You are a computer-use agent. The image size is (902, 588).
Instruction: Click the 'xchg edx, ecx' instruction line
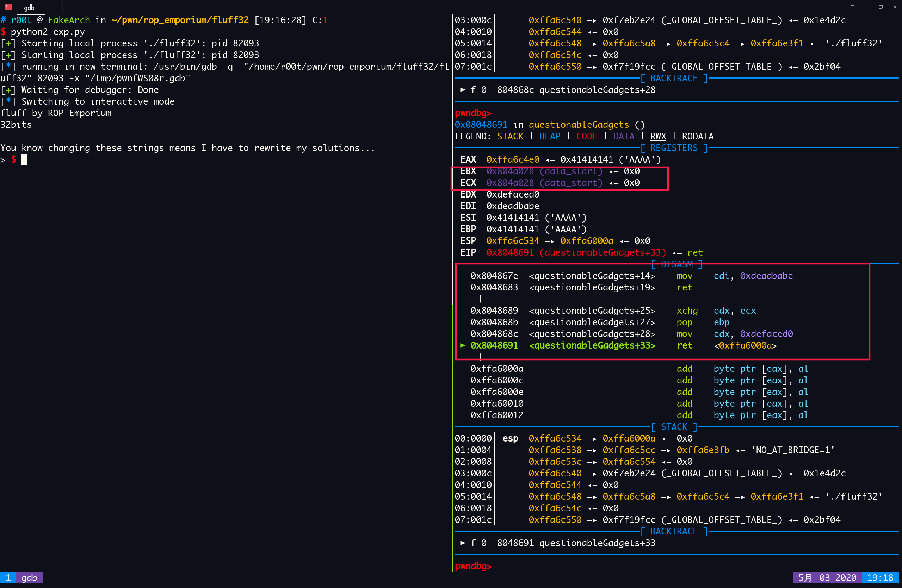(613, 311)
